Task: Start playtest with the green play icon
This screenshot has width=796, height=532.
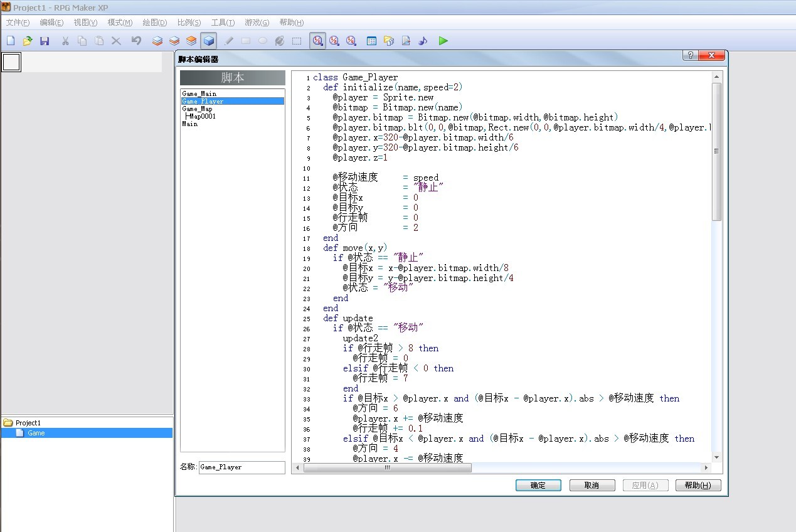Action: click(443, 41)
